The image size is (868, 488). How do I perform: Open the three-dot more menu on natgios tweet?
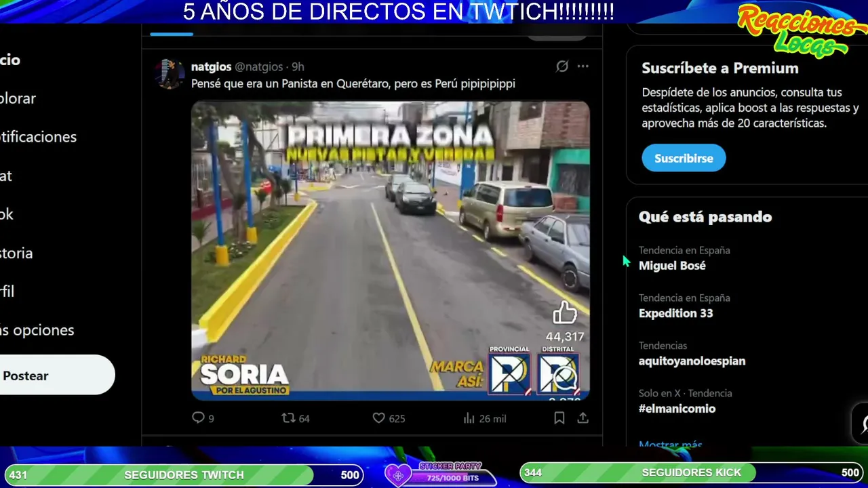tap(583, 66)
